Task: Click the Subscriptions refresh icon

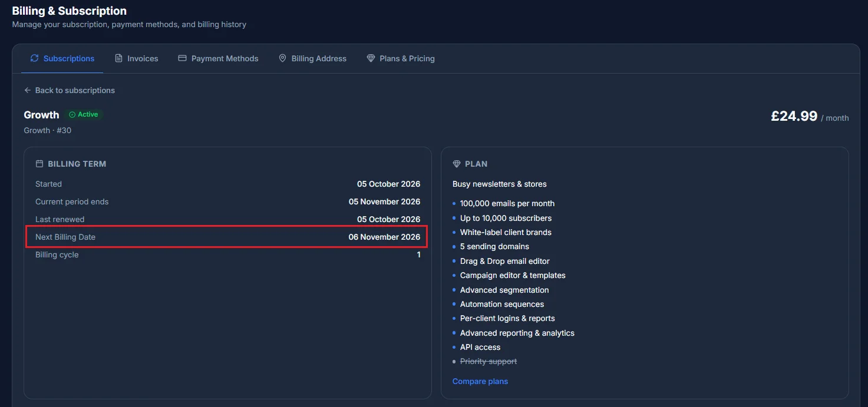Action: pos(34,58)
